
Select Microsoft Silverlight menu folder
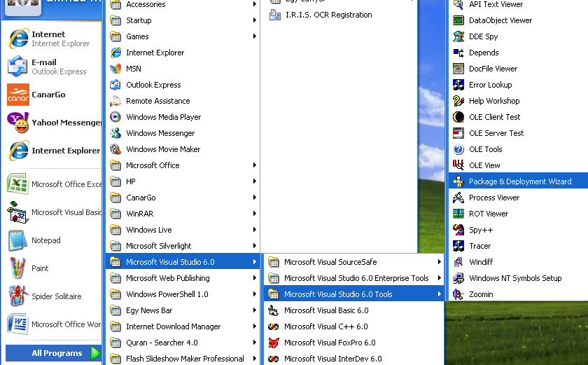(183, 246)
